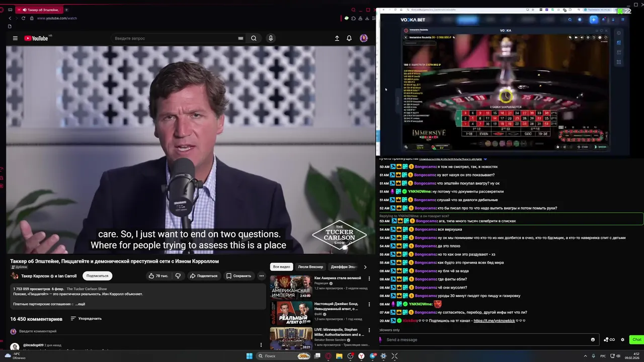Open emoji picker in chat message box
Image resolution: width=644 pixels, height=362 pixels.
click(593, 339)
